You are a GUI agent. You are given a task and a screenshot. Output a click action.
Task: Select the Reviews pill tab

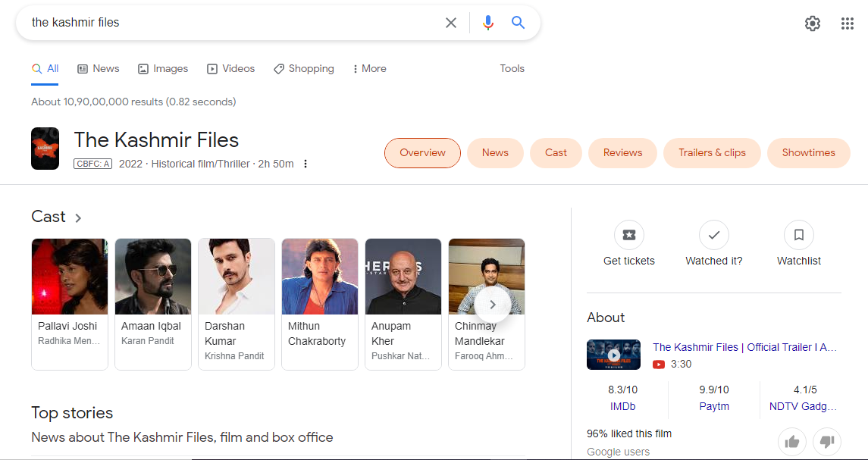pos(622,152)
